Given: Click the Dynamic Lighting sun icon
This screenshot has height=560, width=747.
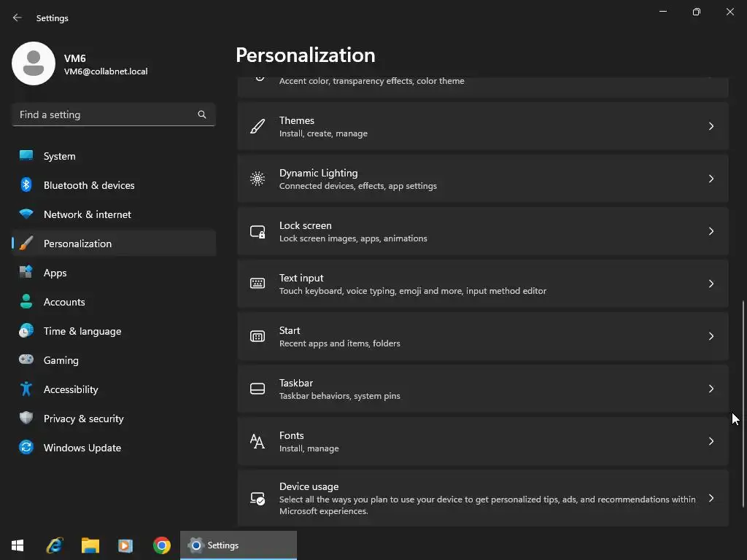Looking at the screenshot, I should [x=258, y=179].
